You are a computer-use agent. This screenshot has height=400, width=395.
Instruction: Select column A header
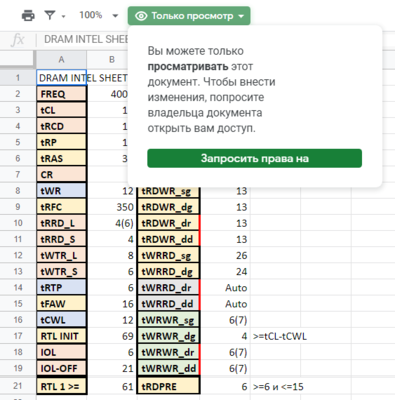click(61, 60)
